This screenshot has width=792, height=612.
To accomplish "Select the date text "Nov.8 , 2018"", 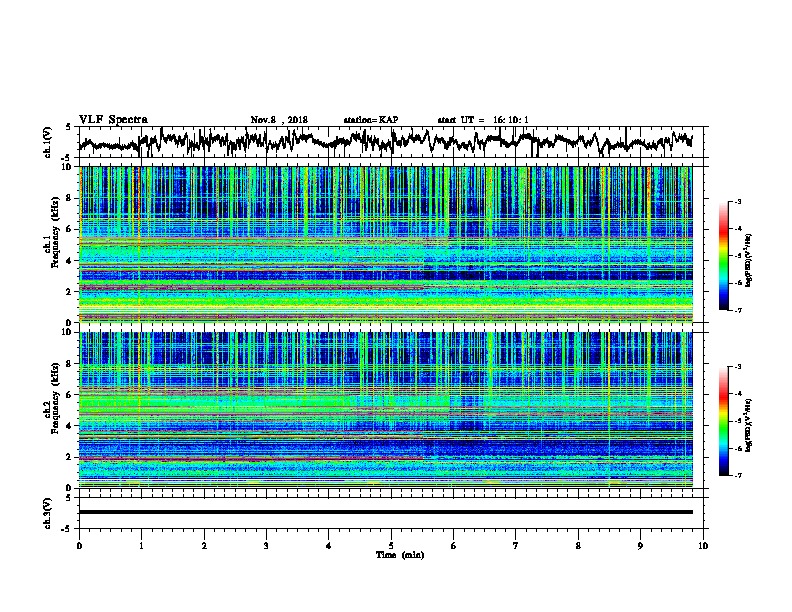I will point(279,120).
